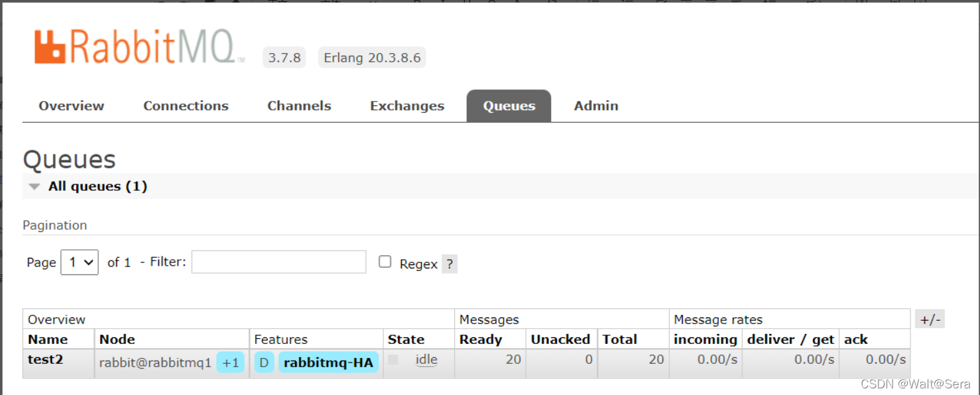Image resolution: width=980 pixels, height=395 pixels.
Task: Sort by ack rate column
Action: 856,339
